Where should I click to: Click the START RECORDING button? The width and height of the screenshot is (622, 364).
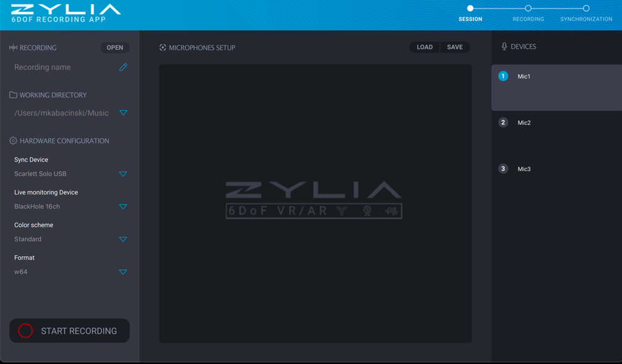tap(69, 331)
